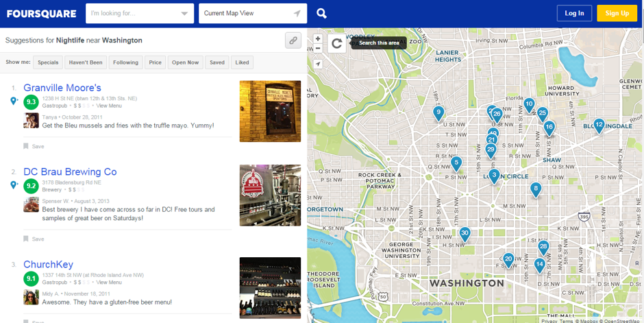
Task: Click Tanya's profile picture
Action: (x=32, y=121)
